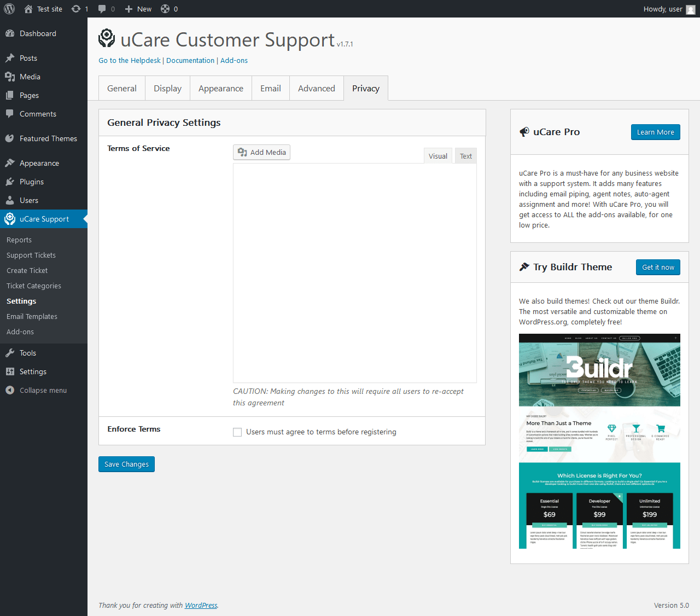Click the Terms of Service label
The image size is (700, 616).
[x=138, y=148]
